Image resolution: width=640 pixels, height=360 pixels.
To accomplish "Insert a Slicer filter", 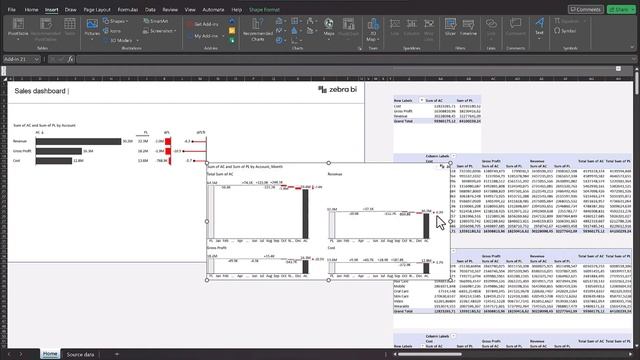I will click(x=450, y=27).
